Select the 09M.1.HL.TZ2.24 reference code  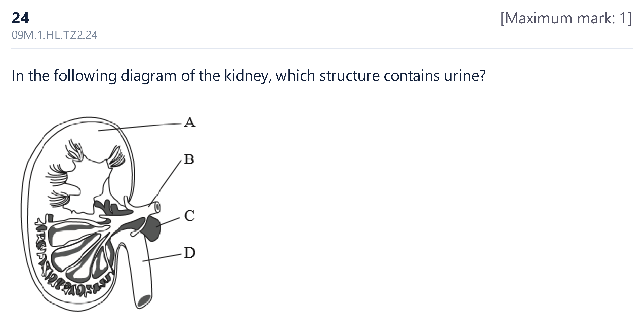click(x=55, y=35)
